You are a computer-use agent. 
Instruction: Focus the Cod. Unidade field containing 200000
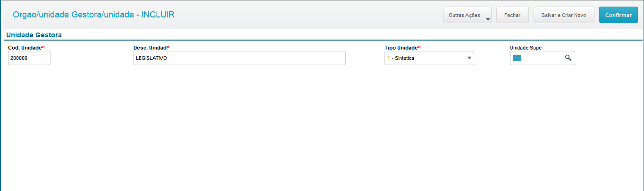pyautogui.click(x=29, y=58)
